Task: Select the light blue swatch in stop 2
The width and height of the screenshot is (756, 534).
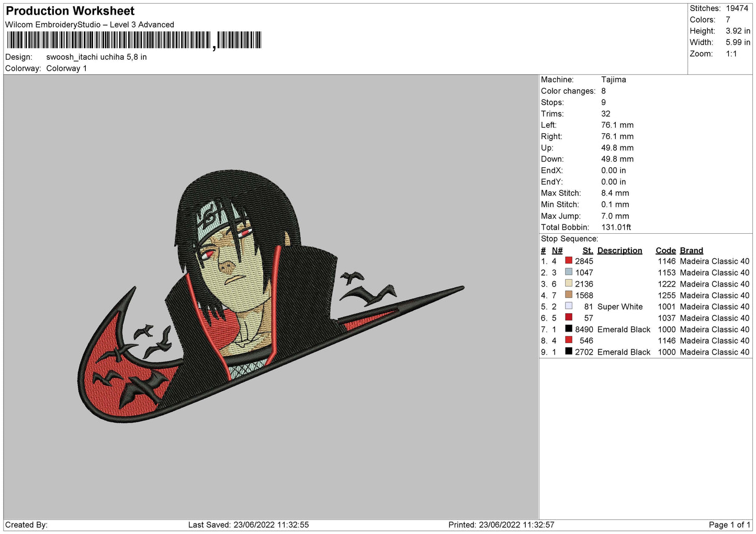Action: pyautogui.click(x=568, y=272)
